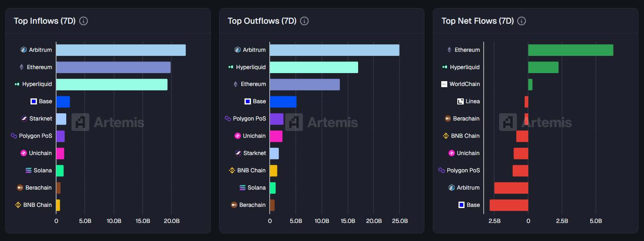The width and height of the screenshot is (644, 241).
Task: Click the info icon beside Top Net Flows (7D)
Action: 522,21
